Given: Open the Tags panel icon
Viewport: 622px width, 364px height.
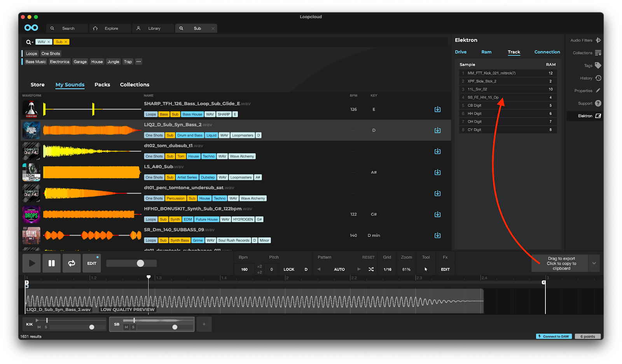Looking at the screenshot, I should 598,65.
